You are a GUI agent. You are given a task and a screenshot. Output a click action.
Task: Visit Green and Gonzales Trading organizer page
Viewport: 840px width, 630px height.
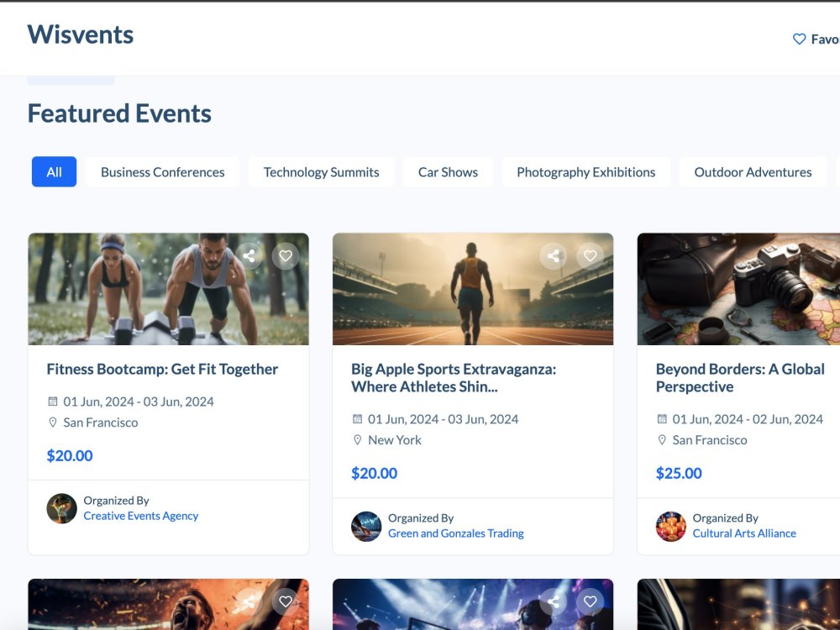456,533
